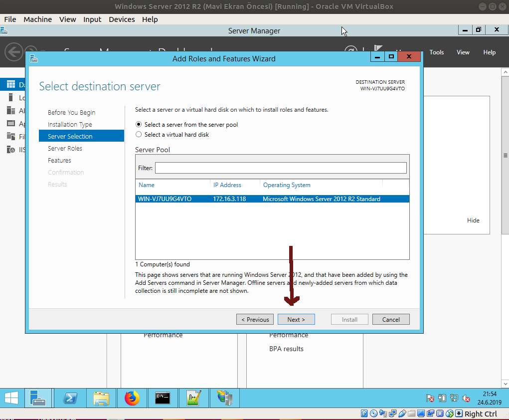The width and height of the screenshot is (509, 420).
Task: Sort server pool by Operating System column
Action: (x=287, y=185)
